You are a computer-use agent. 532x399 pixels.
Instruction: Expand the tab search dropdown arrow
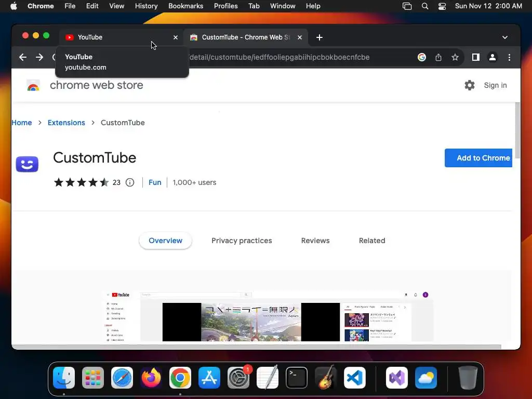click(505, 37)
